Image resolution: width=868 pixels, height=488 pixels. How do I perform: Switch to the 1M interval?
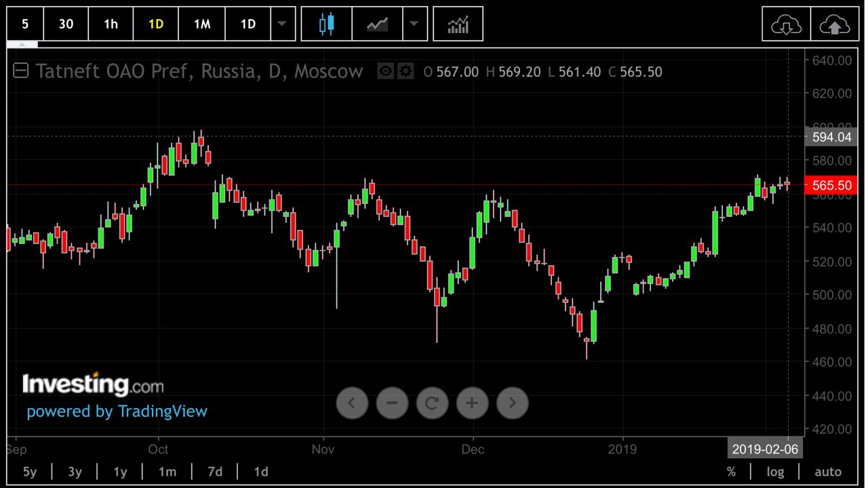click(202, 24)
